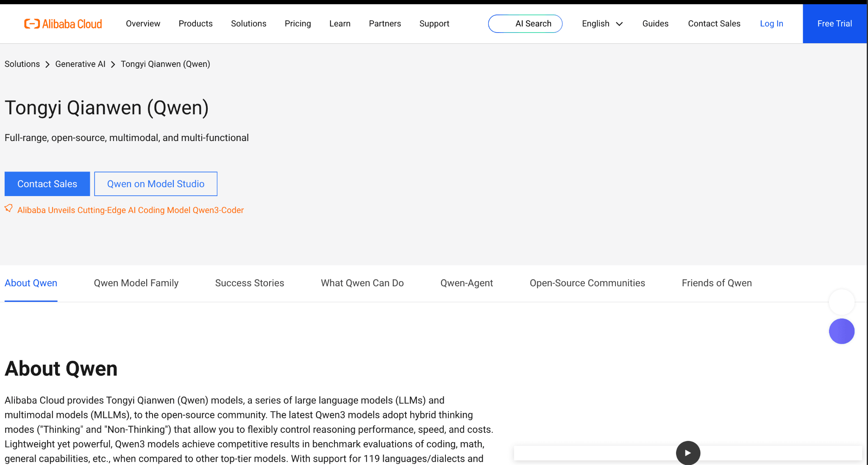Viewport: 868px width, 465px height.
Task: Open Qwen on Model Studio
Action: (x=156, y=184)
